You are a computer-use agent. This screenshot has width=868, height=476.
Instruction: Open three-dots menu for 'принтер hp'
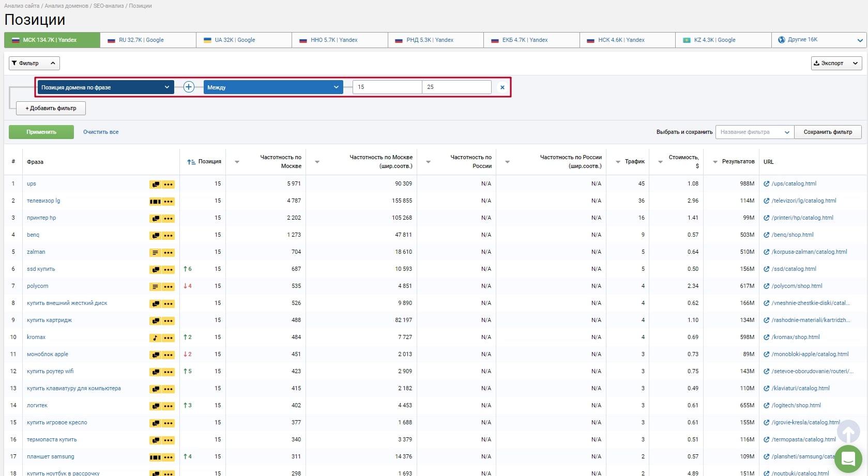168,219
